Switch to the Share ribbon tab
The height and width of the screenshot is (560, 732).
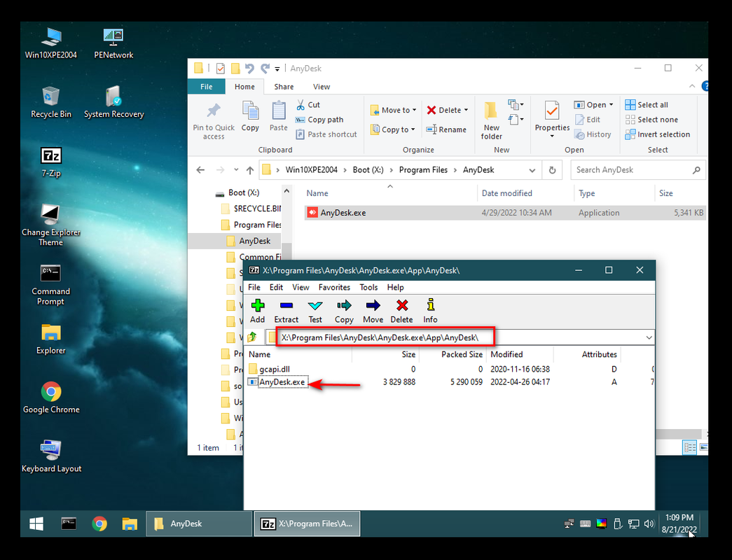click(284, 87)
